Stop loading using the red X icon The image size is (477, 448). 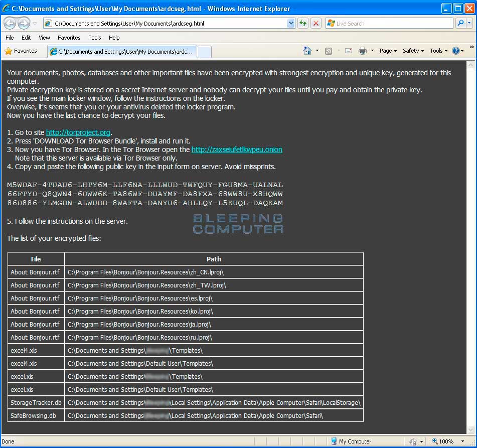point(316,23)
